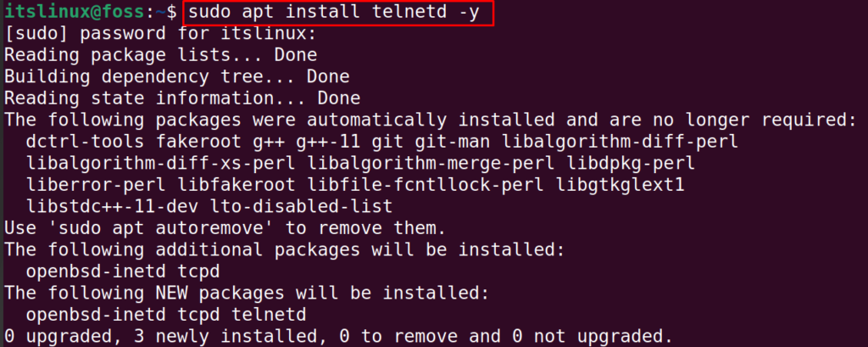Viewport: 868px width, 347px height.
Task: Click the Reading state information line
Action: click(x=182, y=98)
